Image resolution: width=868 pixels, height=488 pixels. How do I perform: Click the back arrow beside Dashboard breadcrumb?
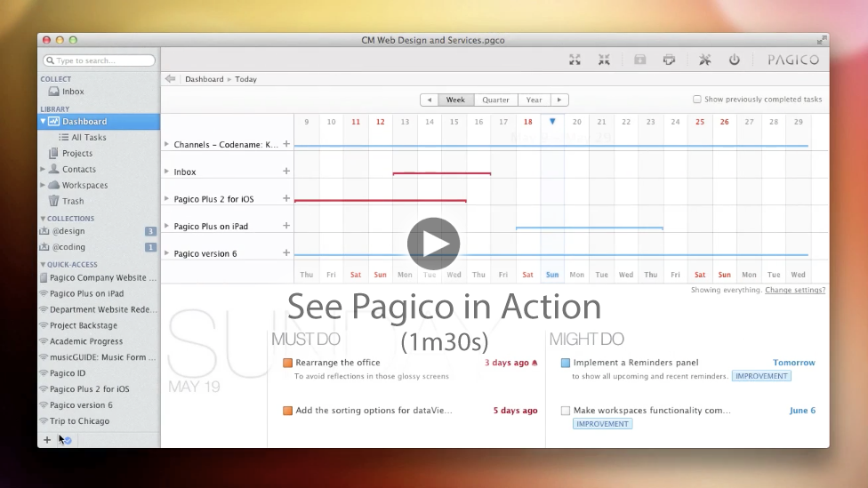pyautogui.click(x=170, y=79)
